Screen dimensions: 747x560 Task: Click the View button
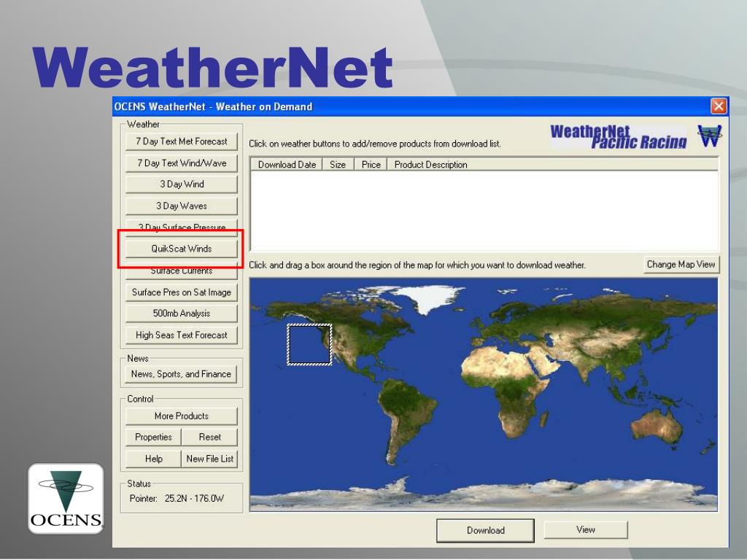click(x=586, y=529)
